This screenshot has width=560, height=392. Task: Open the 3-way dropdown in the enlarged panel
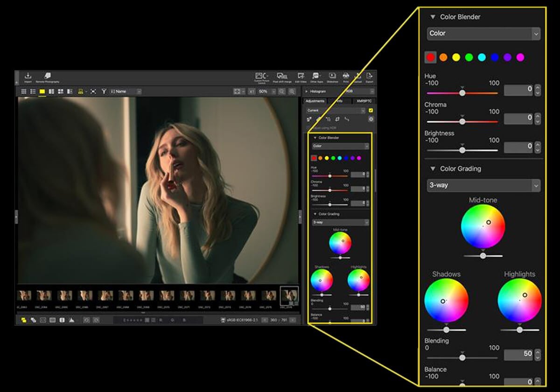tap(483, 185)
